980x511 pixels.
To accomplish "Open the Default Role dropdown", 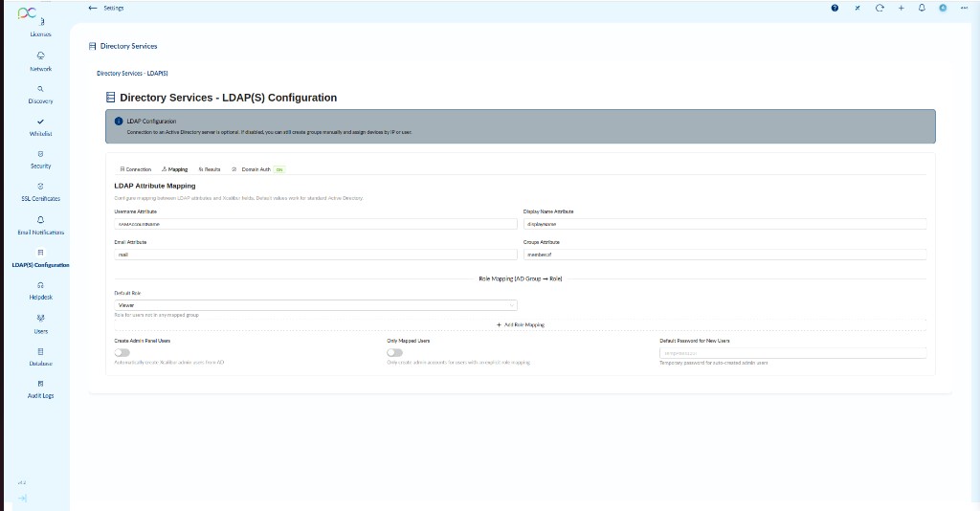I will pos(316,305).
